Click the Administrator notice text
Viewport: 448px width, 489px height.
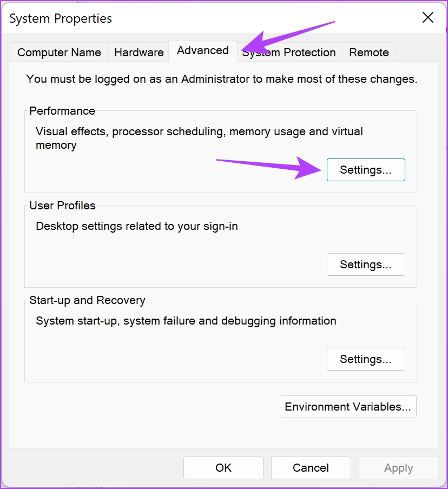click(221, 79)
